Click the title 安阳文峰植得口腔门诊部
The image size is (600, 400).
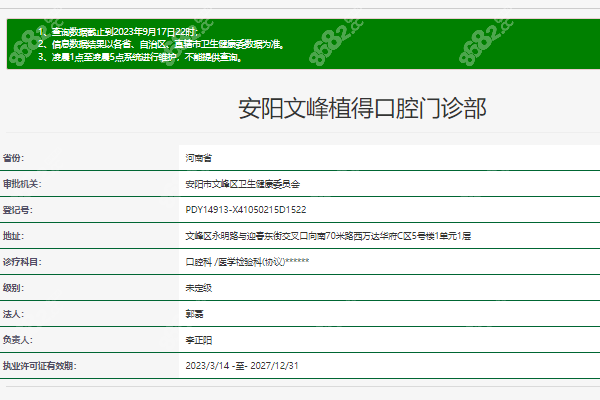tap(362, 108)
